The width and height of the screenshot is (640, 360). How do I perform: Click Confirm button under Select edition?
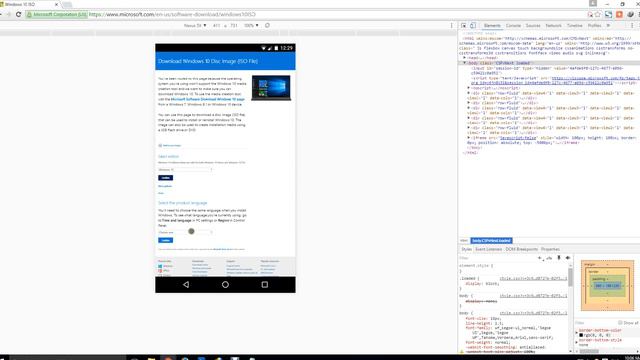tap(165, 178)
